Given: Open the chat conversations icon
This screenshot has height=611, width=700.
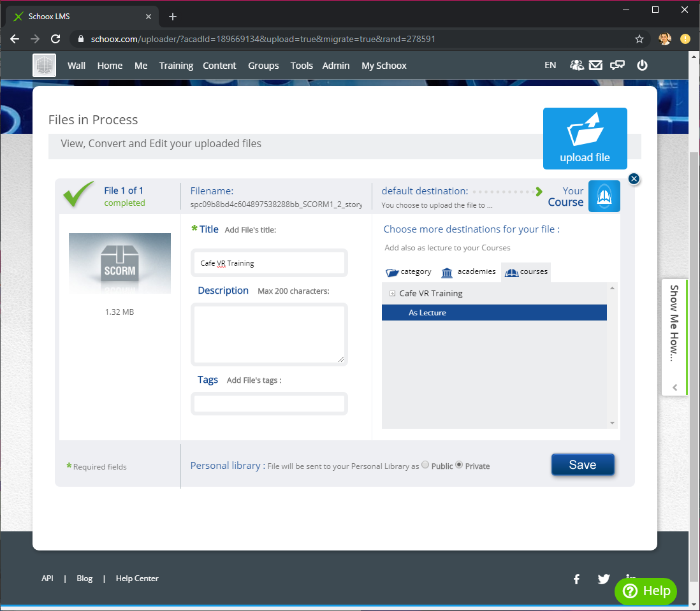Looking at the screenshot, I should (x=617, y=65).
